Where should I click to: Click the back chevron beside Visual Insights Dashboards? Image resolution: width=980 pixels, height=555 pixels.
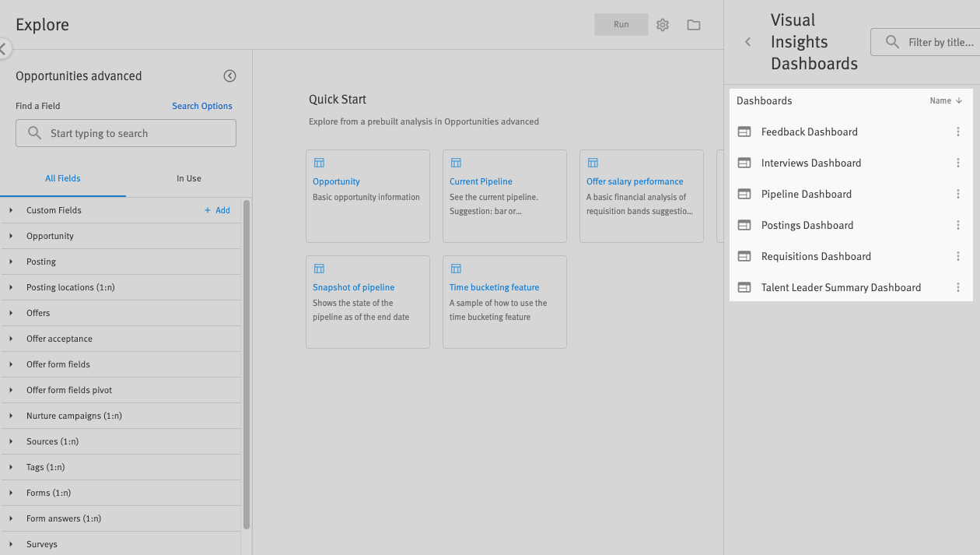click(x=747, y=42)
